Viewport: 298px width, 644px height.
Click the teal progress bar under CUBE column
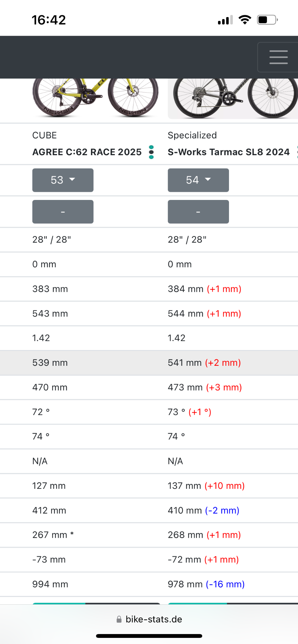point(59,603)
